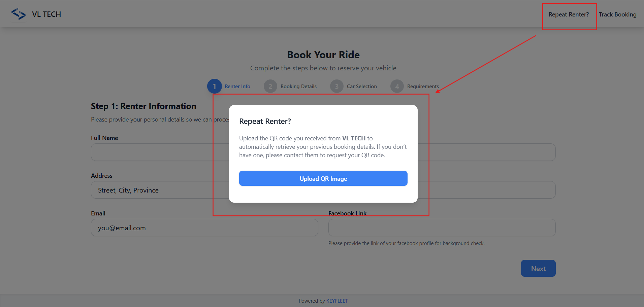
Task: Click the Facebook Link text field
Action: coord(442,228)
